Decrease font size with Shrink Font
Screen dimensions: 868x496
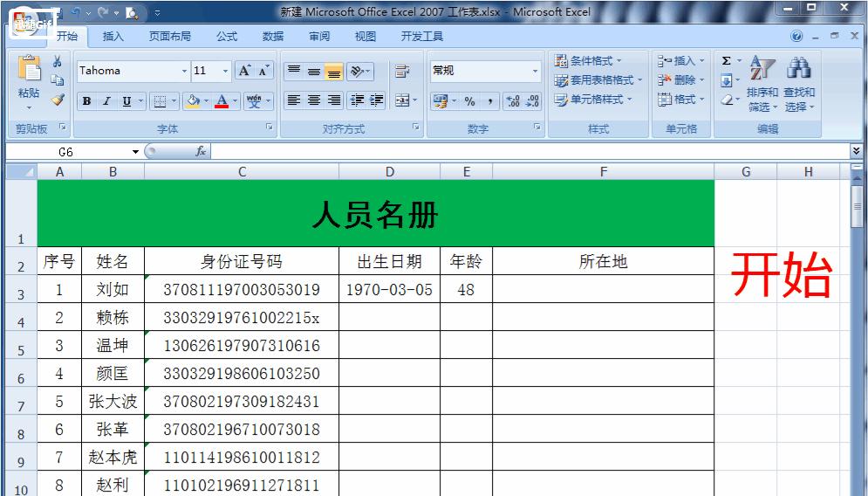pyautogui.click(x=263, y=71)
